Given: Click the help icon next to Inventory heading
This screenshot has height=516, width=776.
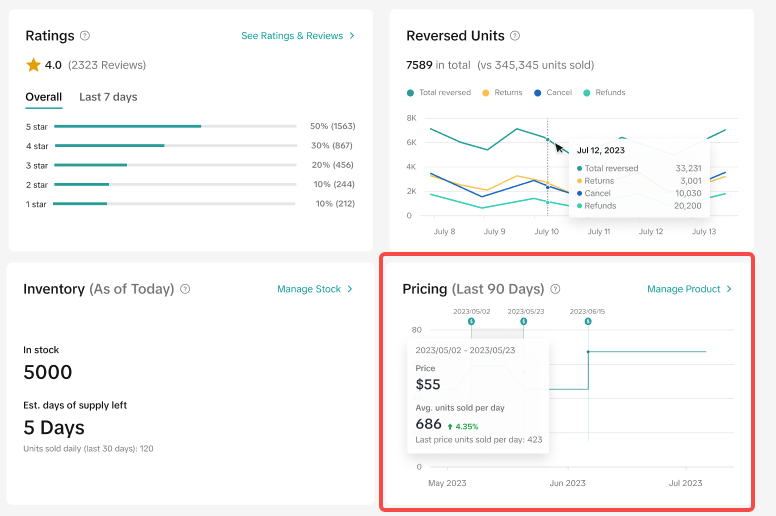Looking at the screenshot, I should [x=185, y=289].
